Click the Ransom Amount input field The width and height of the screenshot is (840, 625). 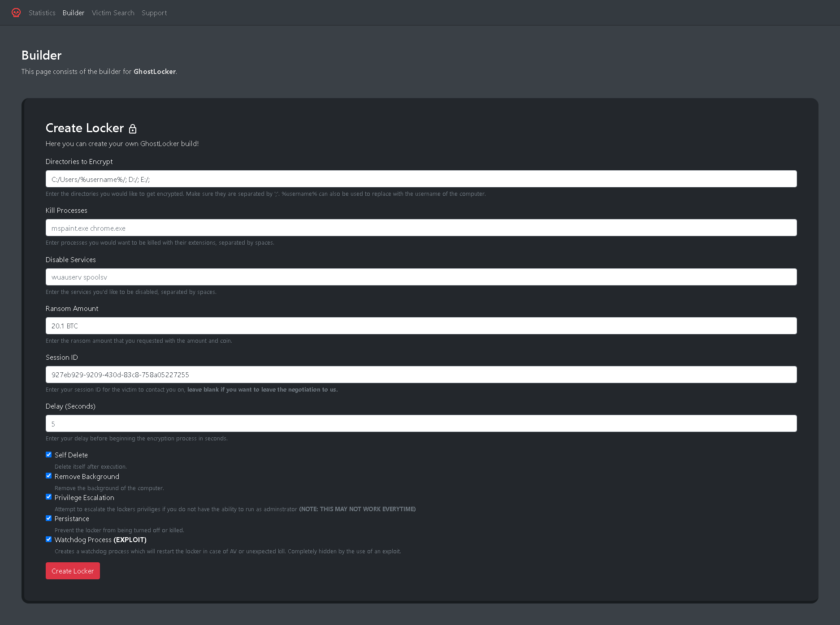(x=421, y=326)
